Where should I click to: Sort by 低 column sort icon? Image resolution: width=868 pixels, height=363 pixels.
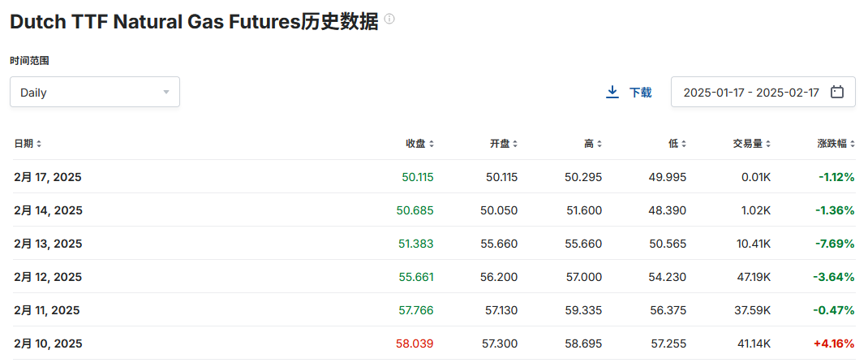684,144
